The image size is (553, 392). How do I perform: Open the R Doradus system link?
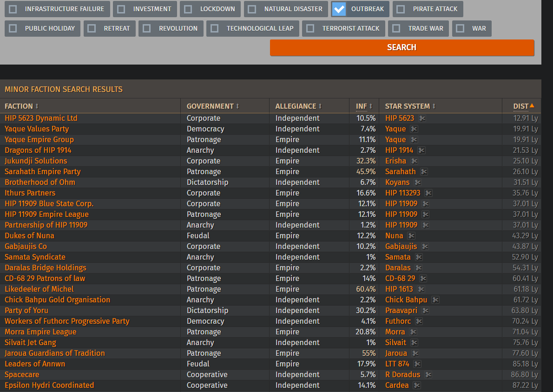coord(403,375)
